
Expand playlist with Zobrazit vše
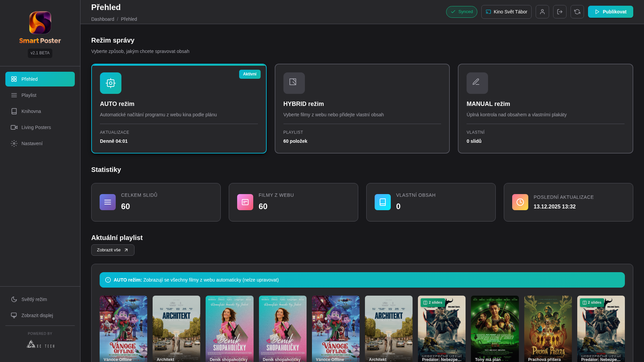click(x=113, y=250)
